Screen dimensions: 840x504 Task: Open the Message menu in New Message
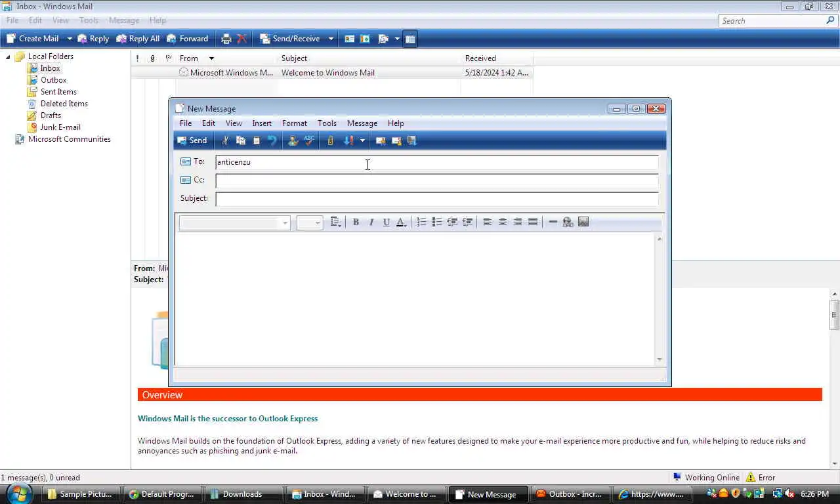[362, 123]
